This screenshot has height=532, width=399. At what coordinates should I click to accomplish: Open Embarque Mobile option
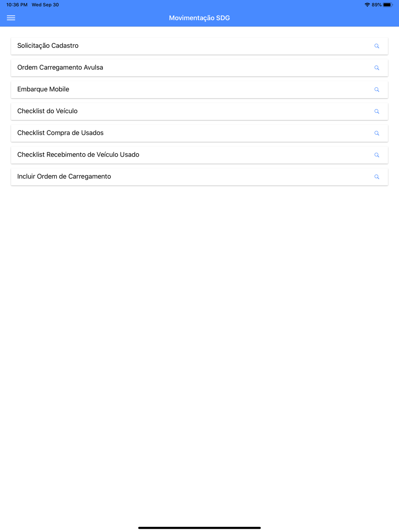(x=43, y=89)
